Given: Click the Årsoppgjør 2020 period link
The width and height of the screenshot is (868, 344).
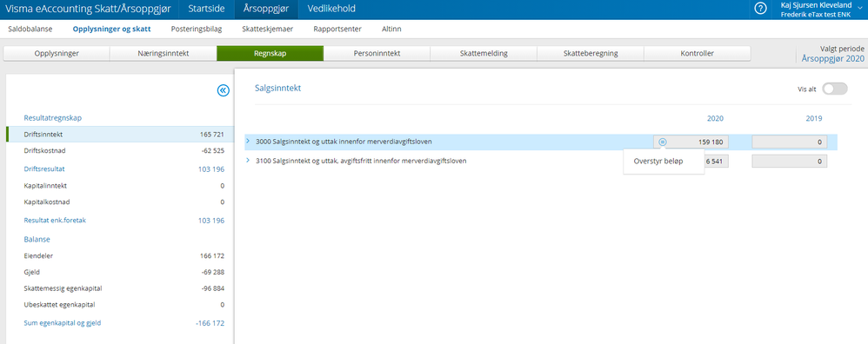Looking at the screenshot, I should point(832,58).
